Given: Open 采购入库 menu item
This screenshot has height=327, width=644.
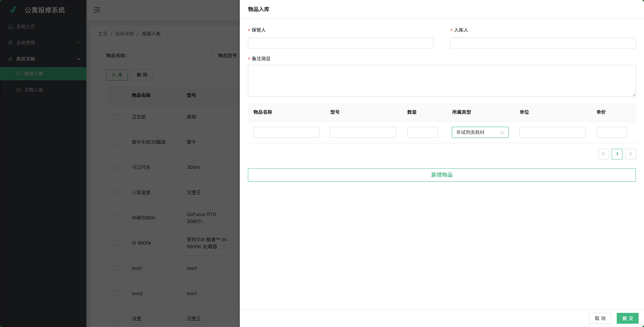Looking at the screenshot, I should tap(34, 90).
